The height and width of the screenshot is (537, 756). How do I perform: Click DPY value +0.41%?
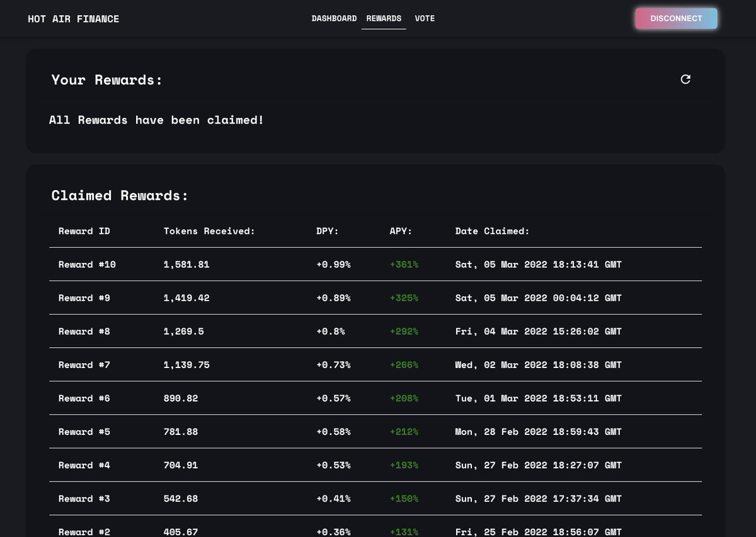click(333, 499)
